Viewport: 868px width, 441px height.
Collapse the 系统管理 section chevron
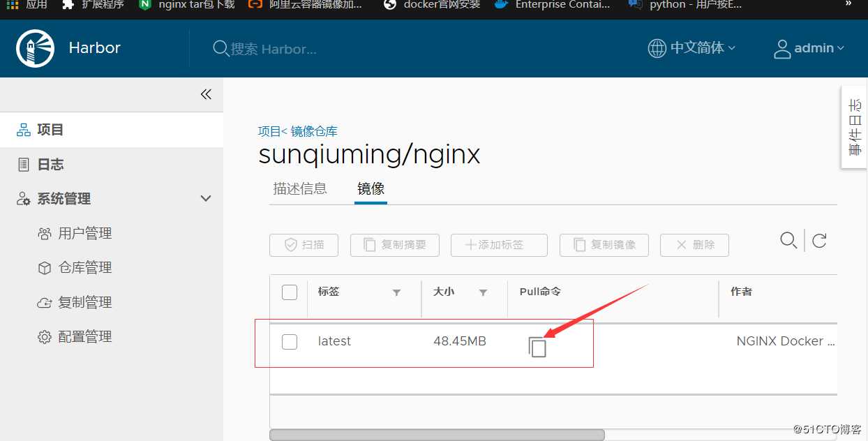point(206,198)
